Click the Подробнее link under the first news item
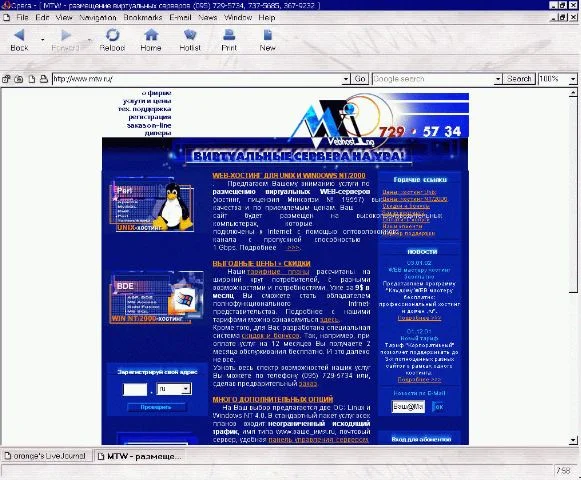 tap(419, 318)
